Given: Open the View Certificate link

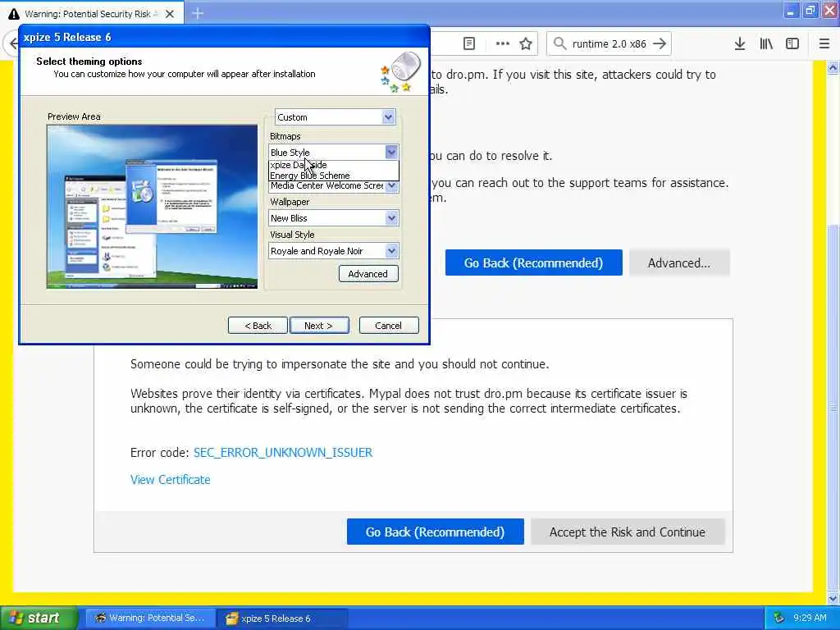Looking at the screenshot, I should tap(171, 479).
